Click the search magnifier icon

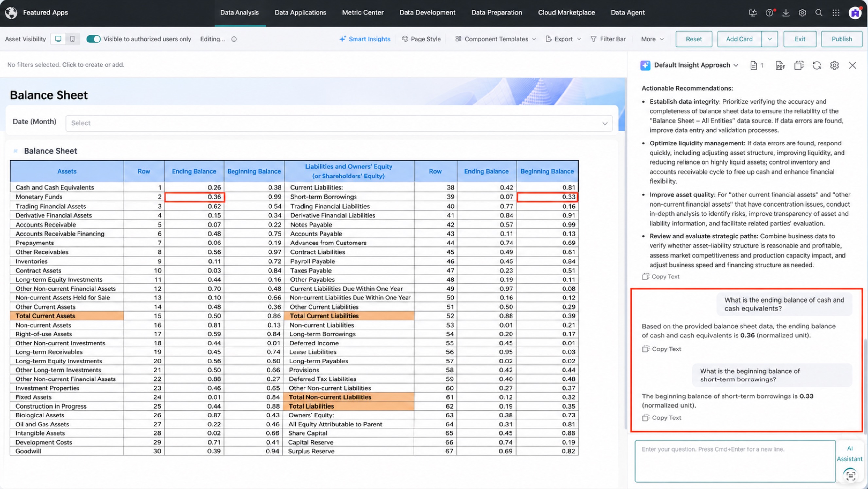point(819,13)
